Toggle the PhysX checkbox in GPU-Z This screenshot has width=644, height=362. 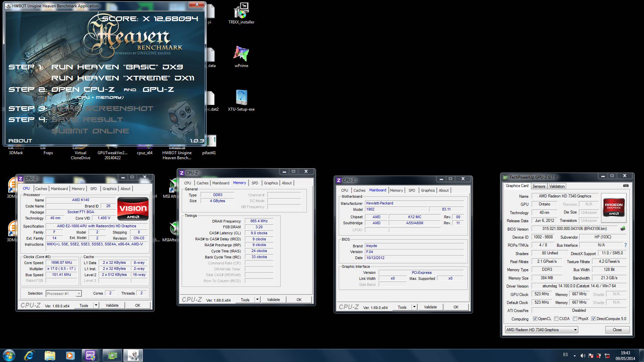[575, 319]
